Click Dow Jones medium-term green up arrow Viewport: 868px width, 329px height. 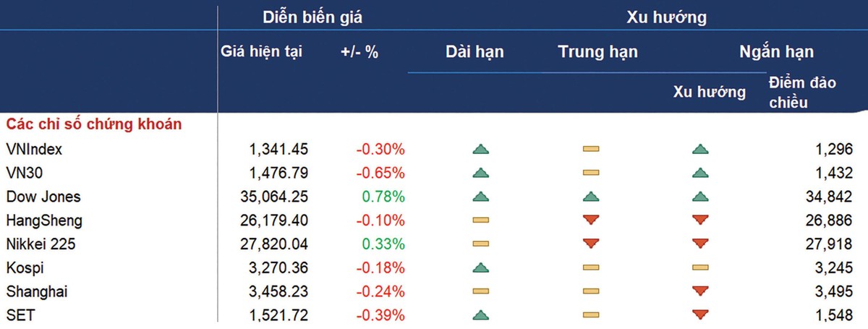coord(591,197)
